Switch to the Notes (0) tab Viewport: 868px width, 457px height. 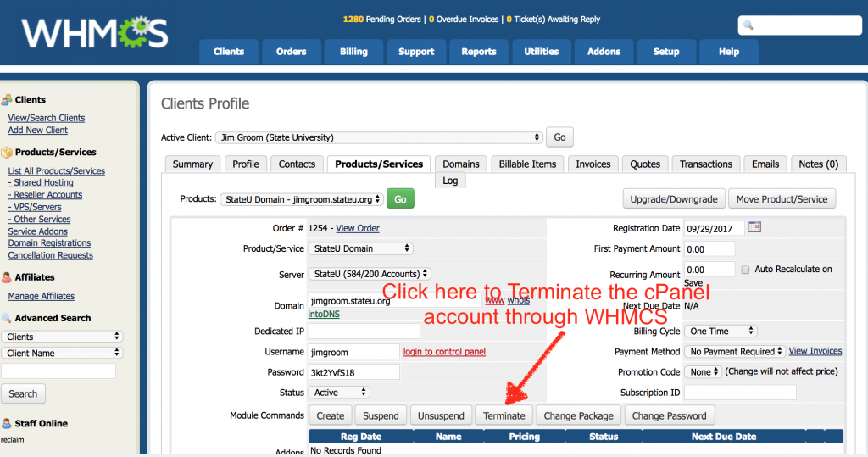pyautogui.click(x=819, y=164)
